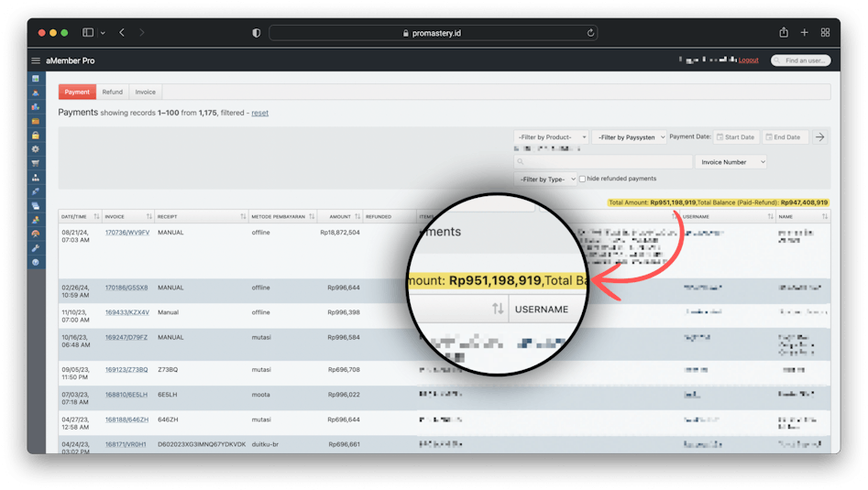Viewport: 868px width, 490px height.
Task: Click the padlock icon in the sidebar
Action: 36,136
